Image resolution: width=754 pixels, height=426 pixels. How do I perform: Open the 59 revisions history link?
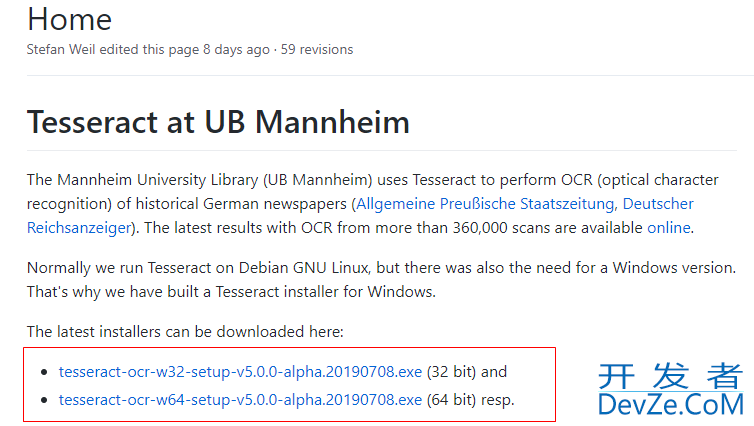pyautogui.click(x=317, y=50)
